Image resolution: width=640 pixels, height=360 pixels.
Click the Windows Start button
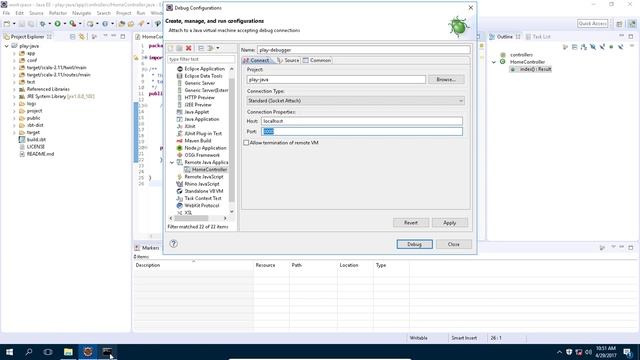pyautogui.click(x=9, y=352)
